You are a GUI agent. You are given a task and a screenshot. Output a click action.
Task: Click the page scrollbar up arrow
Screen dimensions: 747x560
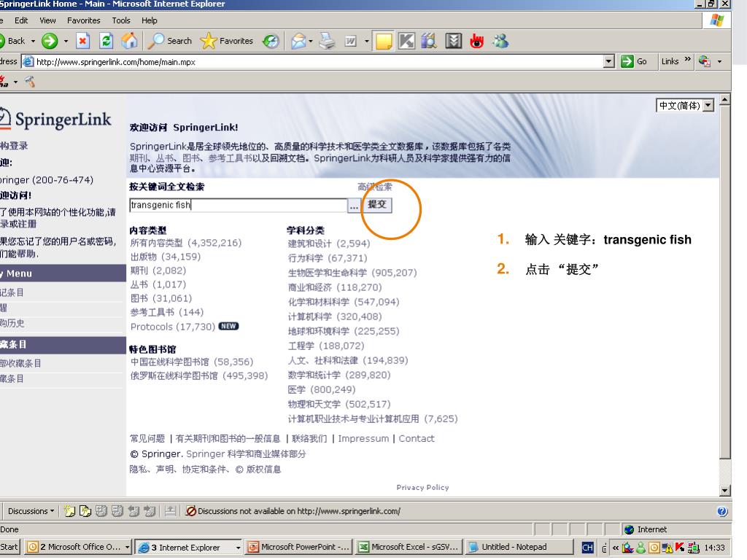coord(724,99)
